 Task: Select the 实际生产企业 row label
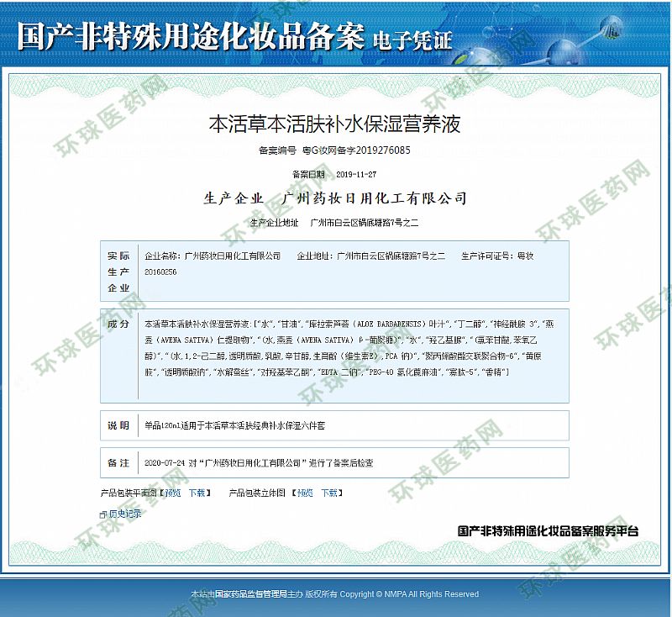click(x=118, y=272)
